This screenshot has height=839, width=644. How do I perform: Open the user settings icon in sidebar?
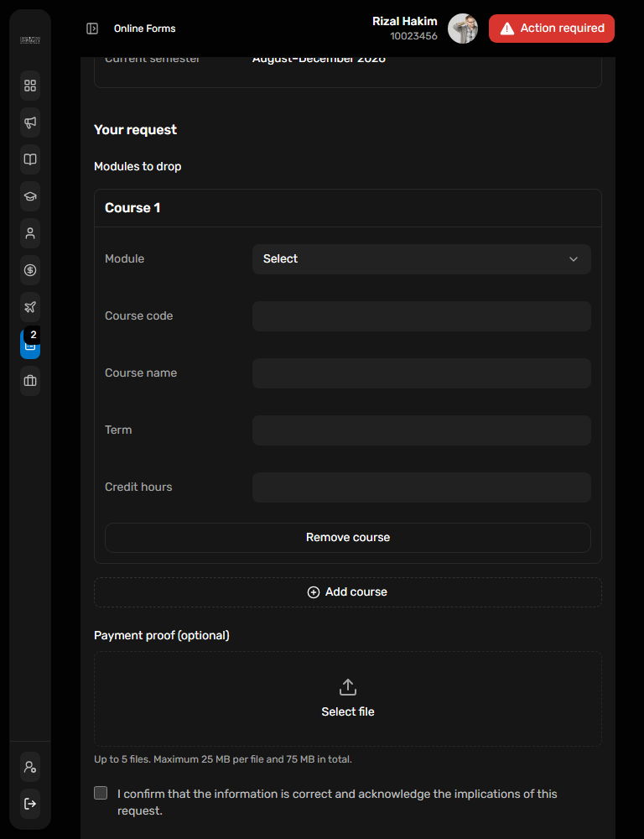coord(30,767)
